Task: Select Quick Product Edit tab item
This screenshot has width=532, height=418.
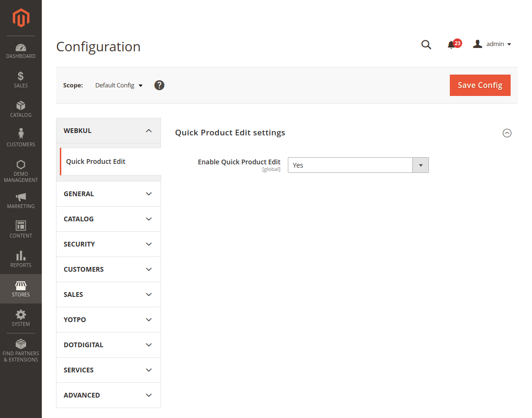Action: [110, 161]
